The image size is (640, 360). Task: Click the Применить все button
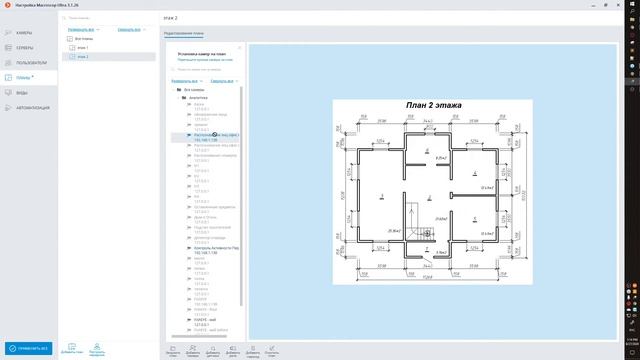point(29,349)
